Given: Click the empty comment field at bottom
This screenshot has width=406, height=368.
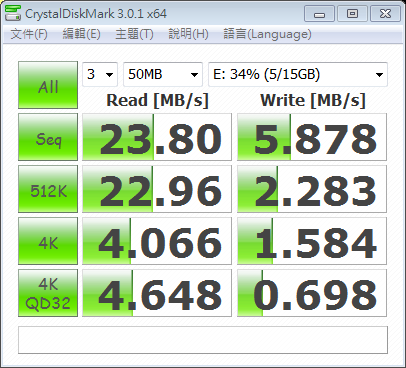Looking at the screenshot, I should 203,340.
